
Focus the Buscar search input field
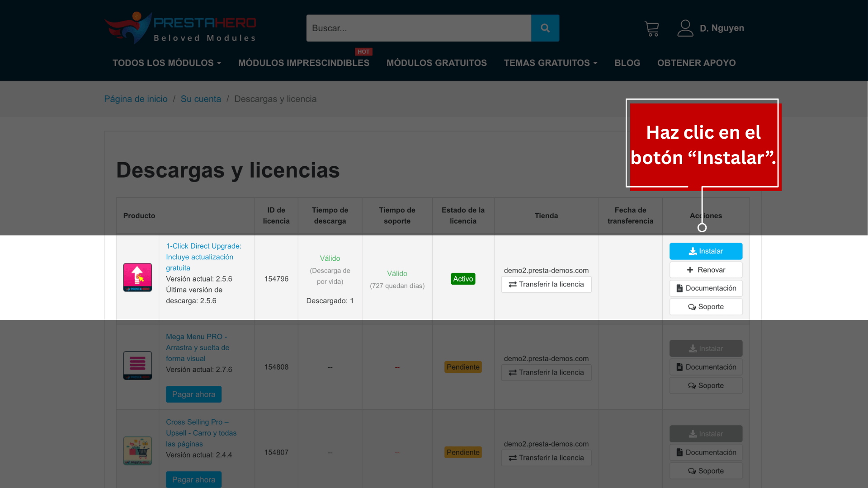[418, 28]
